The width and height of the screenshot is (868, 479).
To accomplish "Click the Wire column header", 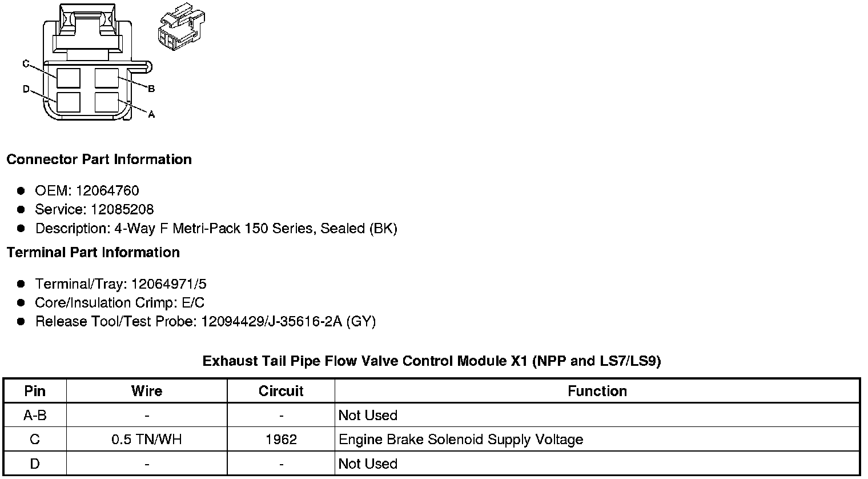I will [x=147, y=391].
